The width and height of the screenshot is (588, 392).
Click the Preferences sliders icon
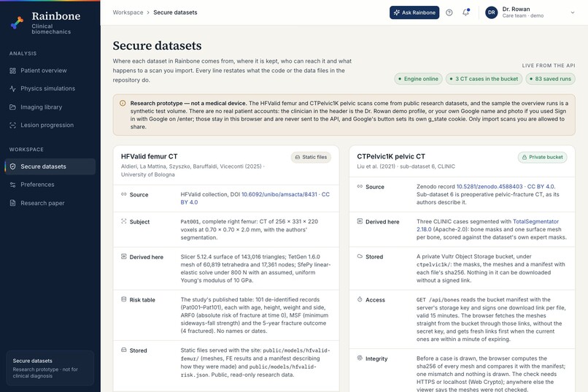[x=12, y=185]
